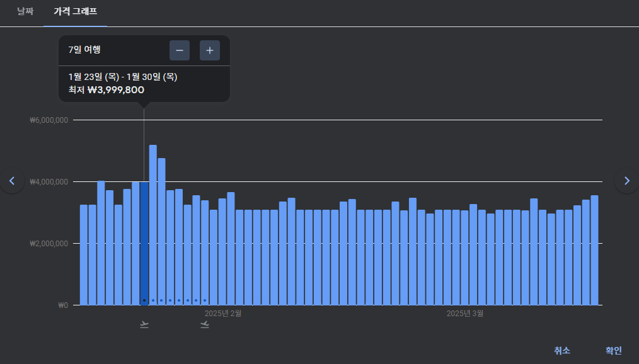639x364 pixels.
Task: Click the ₩6,000,000 axis label
Action: pyautogui.click(x=49, y=120)
